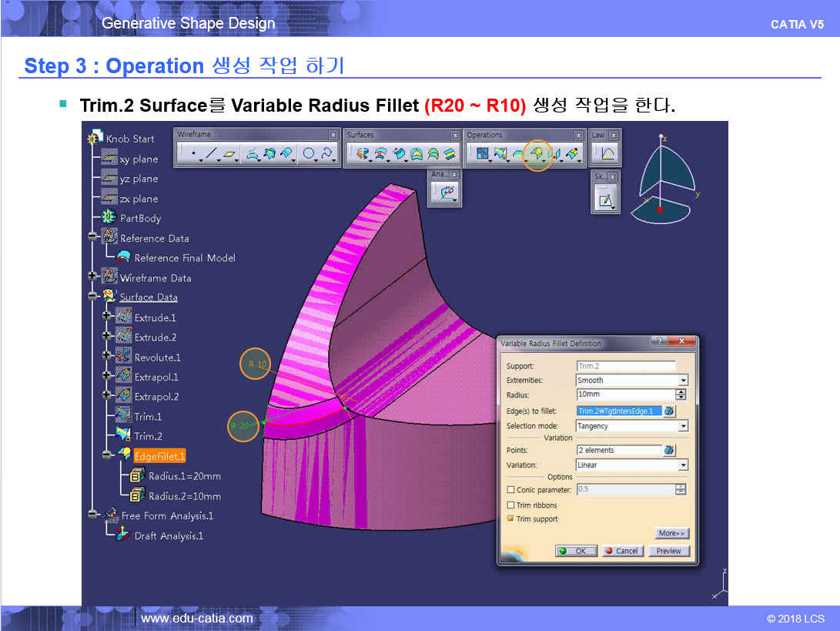Activate the highlighted fillet tool in Operations
Viewport: 840px width, 631px height.
537,155
